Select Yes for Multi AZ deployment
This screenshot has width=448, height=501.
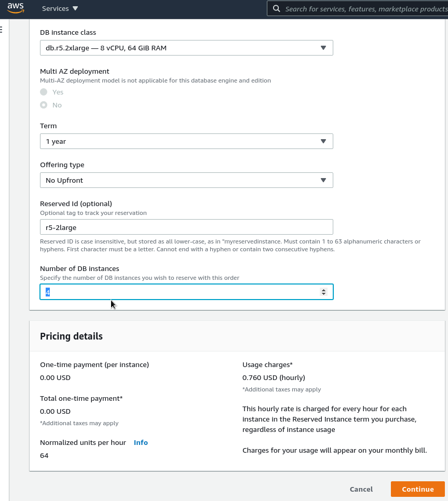click(x=44, y=92)
